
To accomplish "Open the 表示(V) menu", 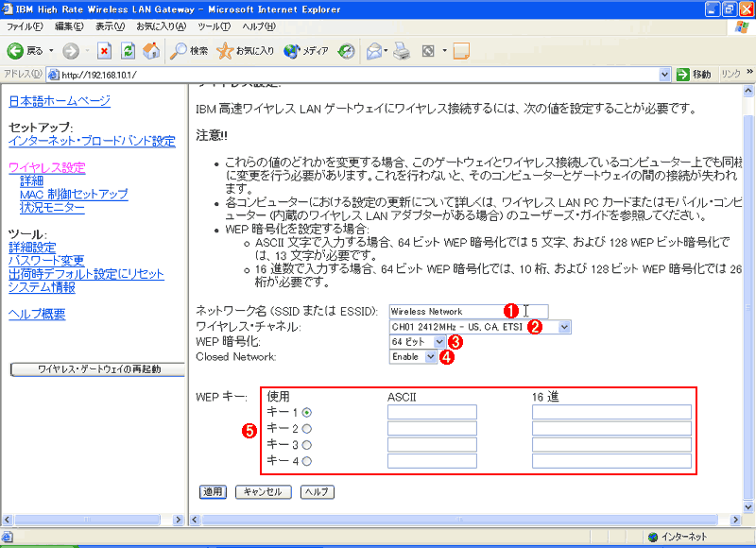I will [x=110, y=26].
